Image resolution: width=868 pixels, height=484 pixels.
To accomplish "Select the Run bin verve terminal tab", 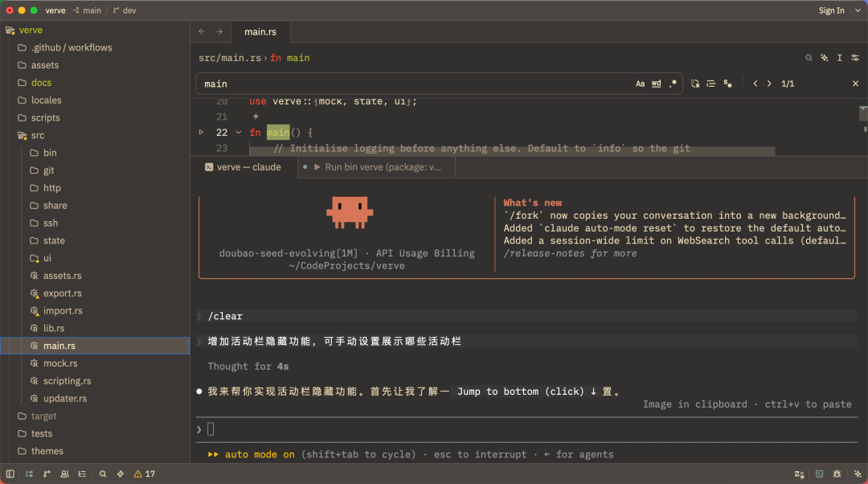I will pos(376,166).
